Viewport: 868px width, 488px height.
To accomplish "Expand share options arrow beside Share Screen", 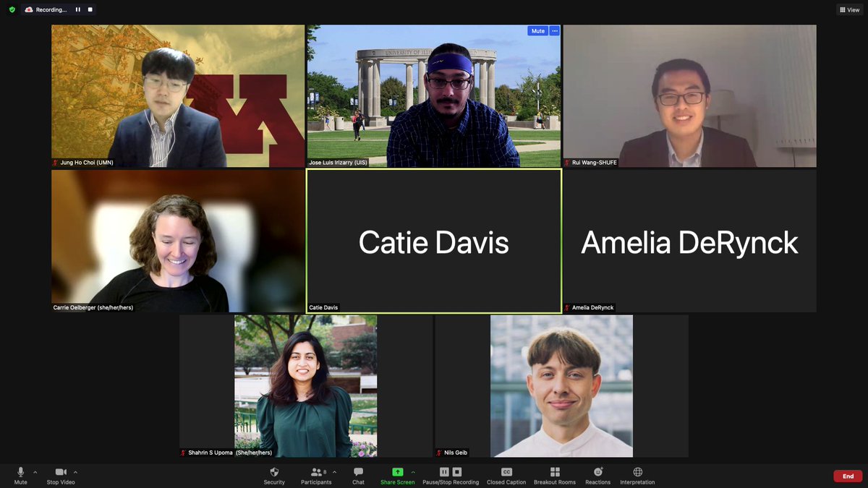I will (x=413, y=472).
